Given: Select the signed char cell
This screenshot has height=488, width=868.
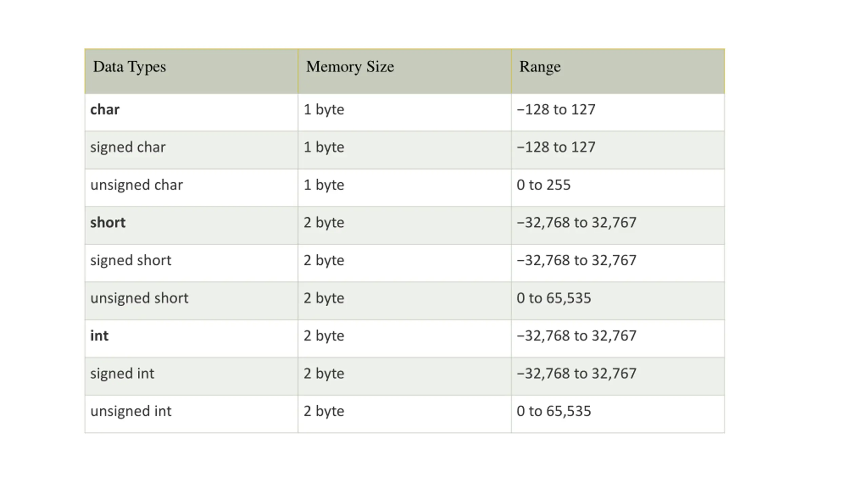Looking at the screenshot, I should pos(191,150).
